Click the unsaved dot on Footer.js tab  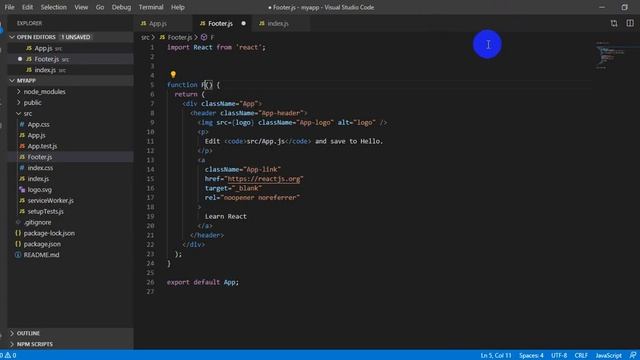click(x=244, y=24)
